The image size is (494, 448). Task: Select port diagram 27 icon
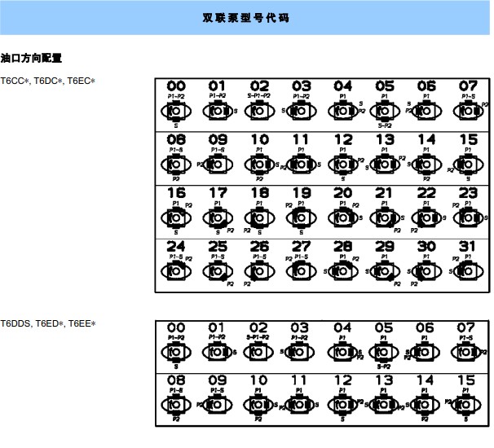click(301, 270)
